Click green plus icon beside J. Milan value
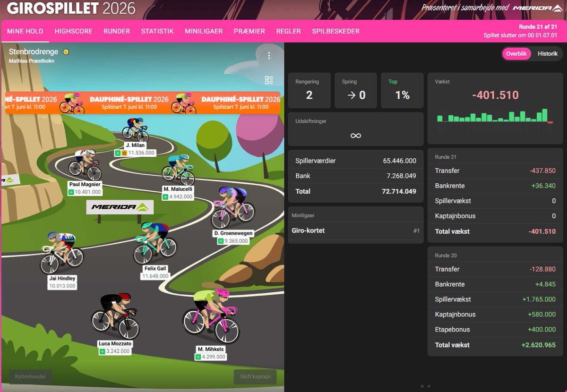This screenshot has width=567, height=392. [118, 153]
